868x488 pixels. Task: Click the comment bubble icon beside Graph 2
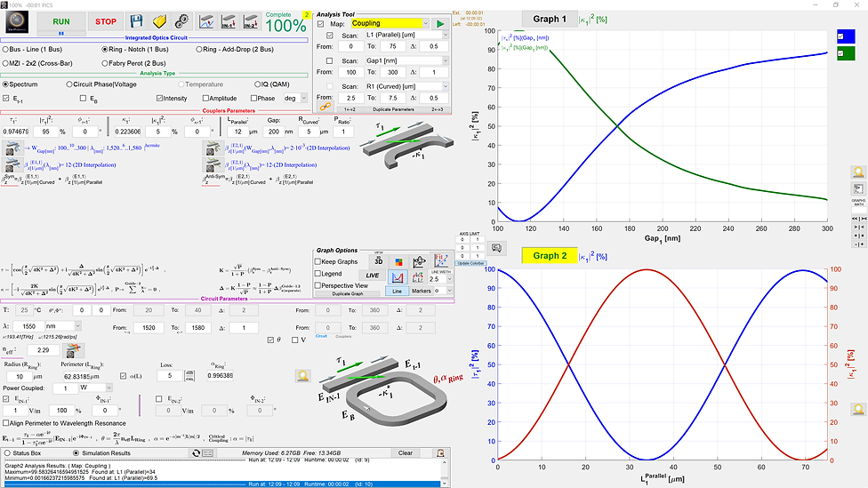point(496,248)
